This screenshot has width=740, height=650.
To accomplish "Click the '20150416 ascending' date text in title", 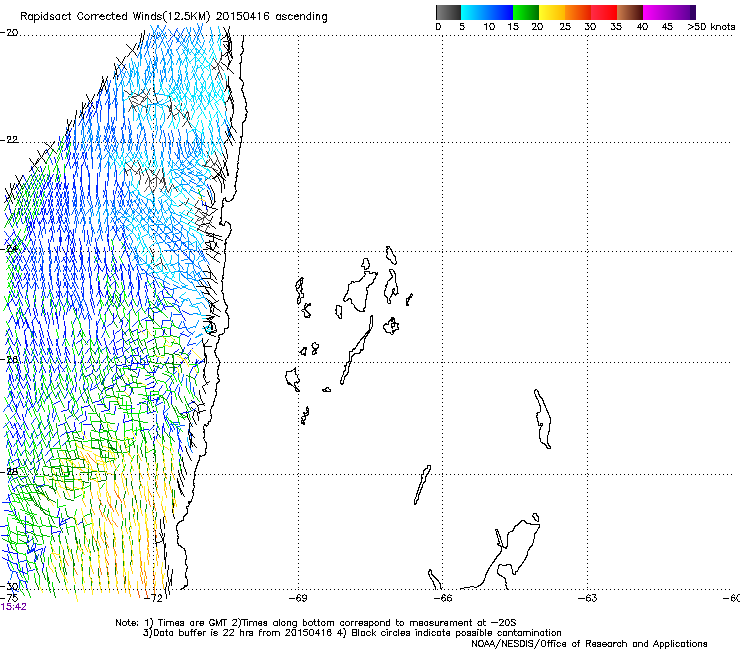I will click(272, 17).
